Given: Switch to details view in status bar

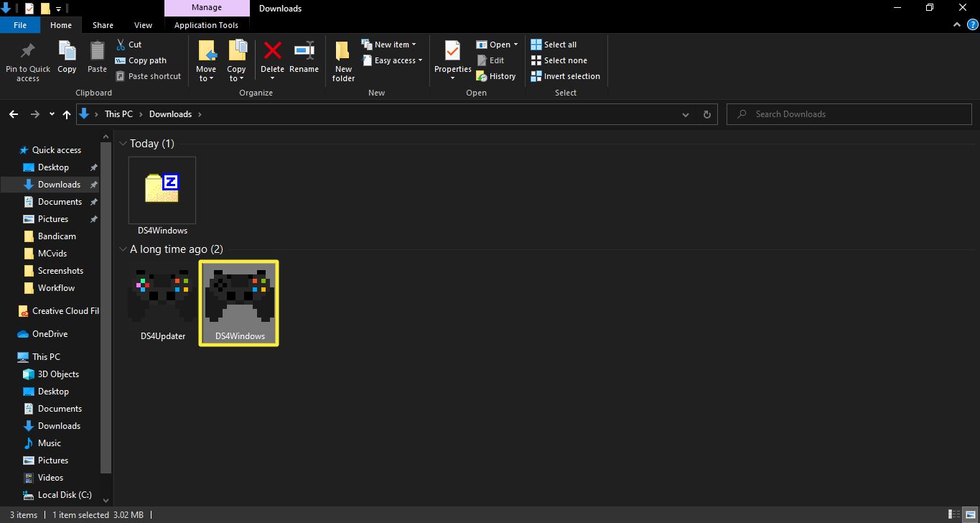Looking at the screenshot, I should click(954, 514).
